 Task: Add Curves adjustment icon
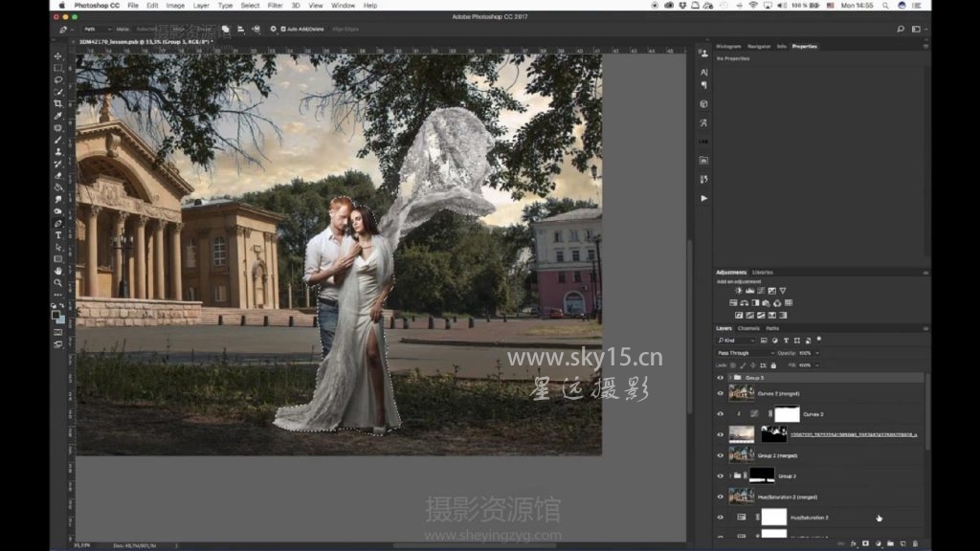pyautogui.click(x=761, y=291)
